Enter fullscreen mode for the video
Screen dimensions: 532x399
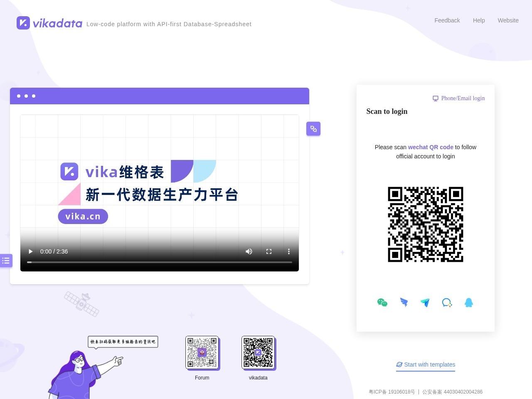pos(269,251)
